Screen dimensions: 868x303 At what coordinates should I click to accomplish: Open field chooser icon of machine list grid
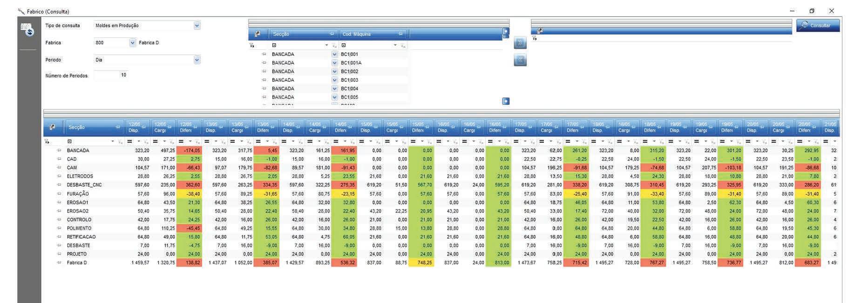pyautogui.click(x=257, y=34)
